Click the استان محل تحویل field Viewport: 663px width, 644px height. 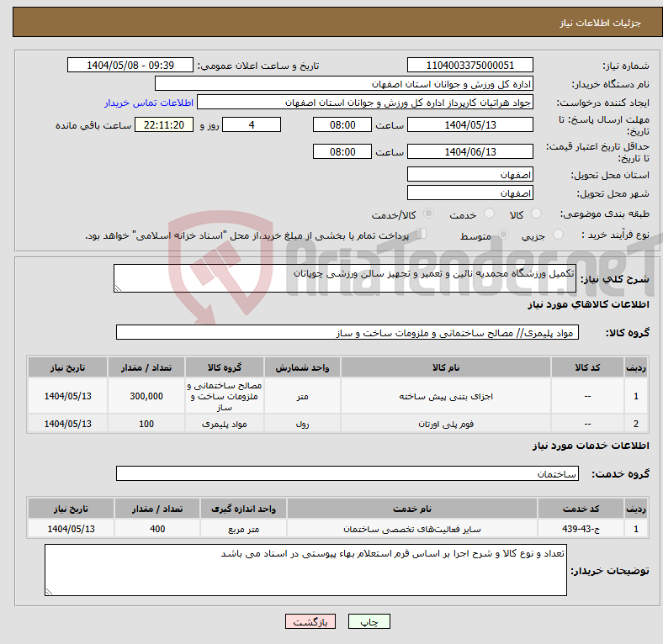(x=469, y=174)
